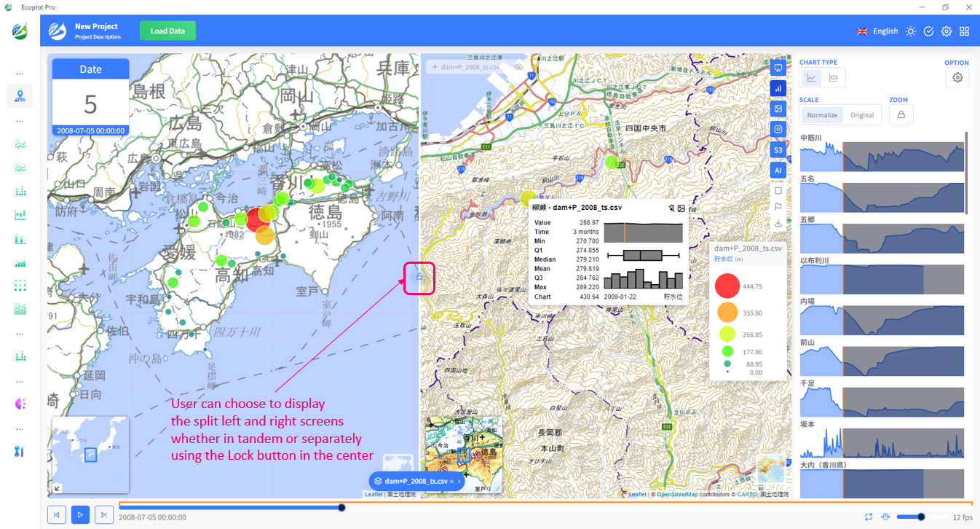Open the wrench tools icon in sidebar
This screenshot has height=529, width=980.
point(20,451)
